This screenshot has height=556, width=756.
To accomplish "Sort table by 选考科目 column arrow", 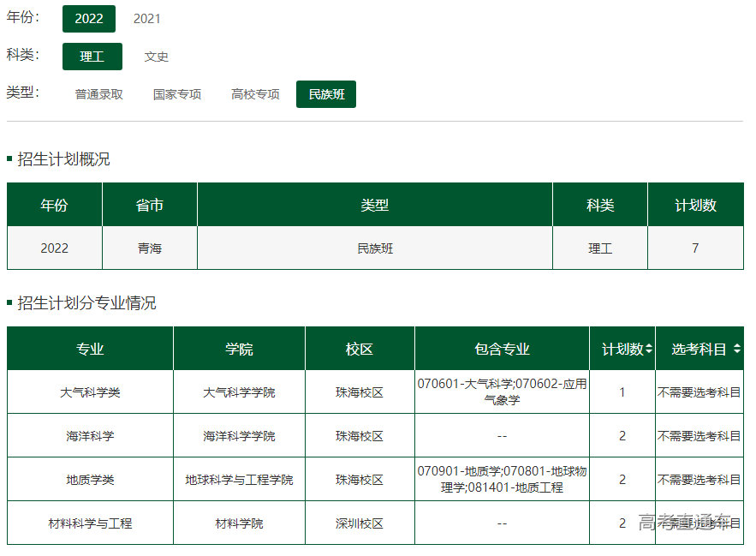I will click(x=736, y=349).
